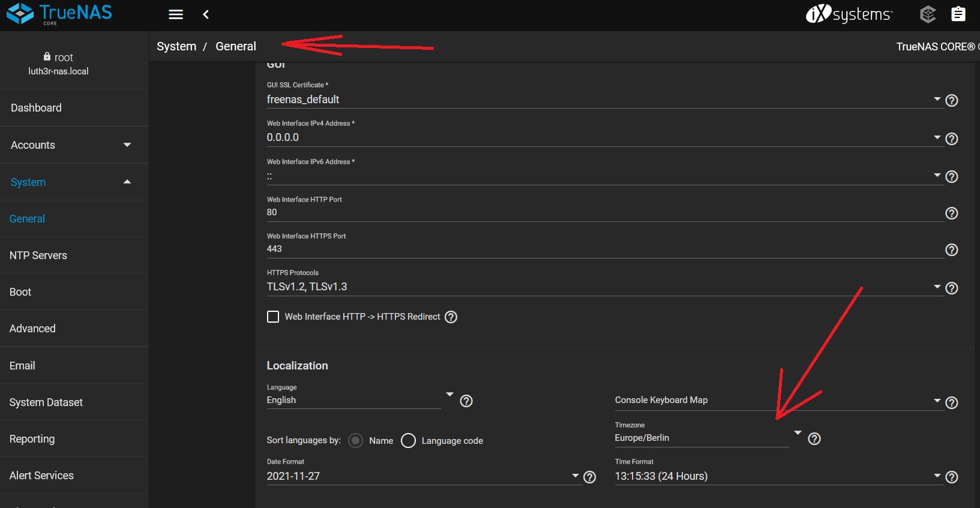This screenshot has width=980, height=508.
Task: Show help for Date Format
Action: (590, 477)
